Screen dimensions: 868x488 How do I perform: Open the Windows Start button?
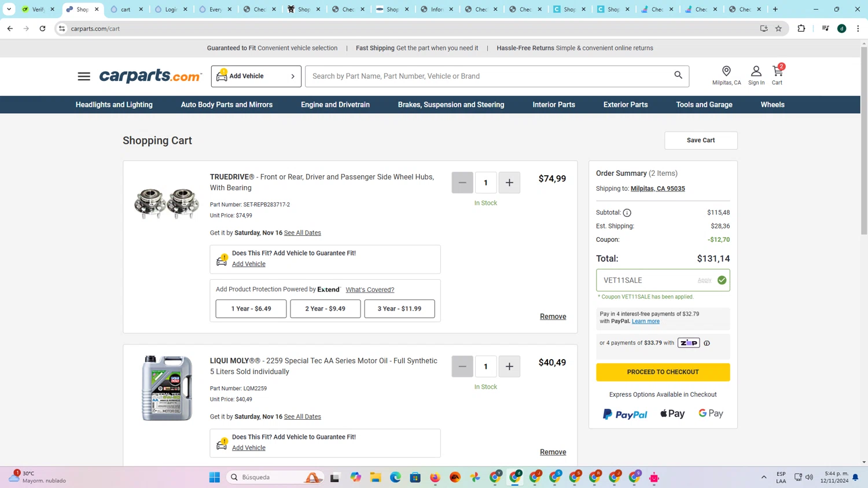pos(215,477)
